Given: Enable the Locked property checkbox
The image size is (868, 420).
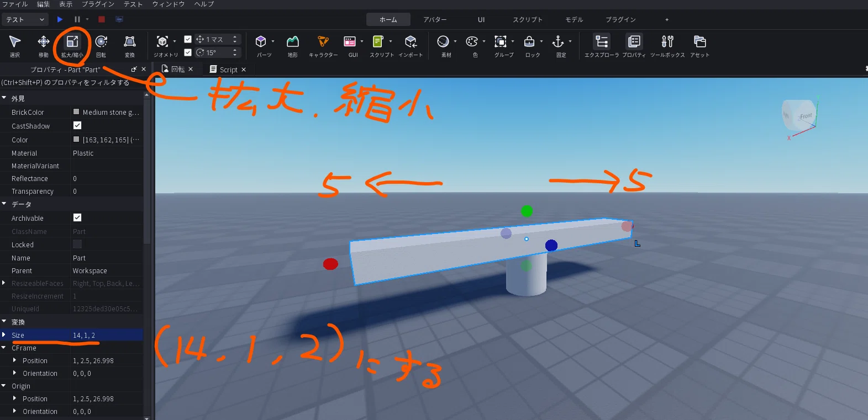Looking at the screenshot, I should pos(77,244).
